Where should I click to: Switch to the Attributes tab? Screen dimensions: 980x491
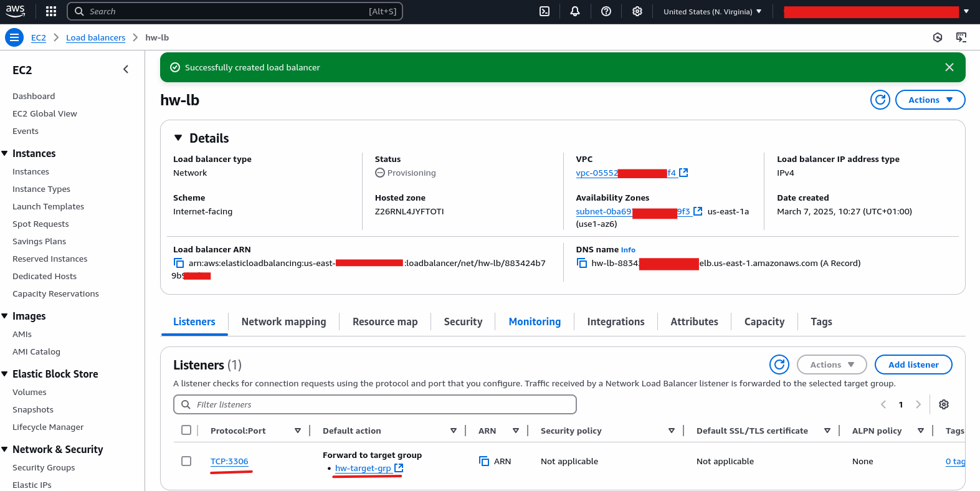tap(694, 322)
